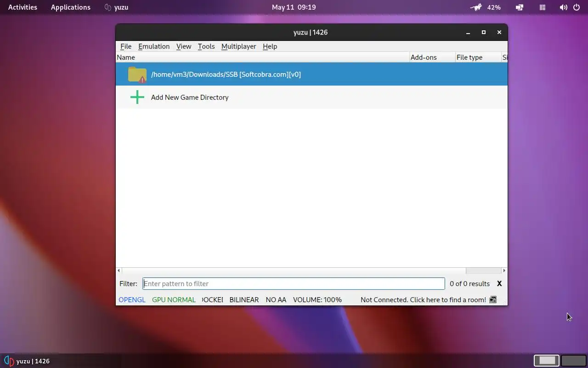Toggle the NO AA anti-aliasing button
This screenshot has height=368, width=588.
[276, 300]
